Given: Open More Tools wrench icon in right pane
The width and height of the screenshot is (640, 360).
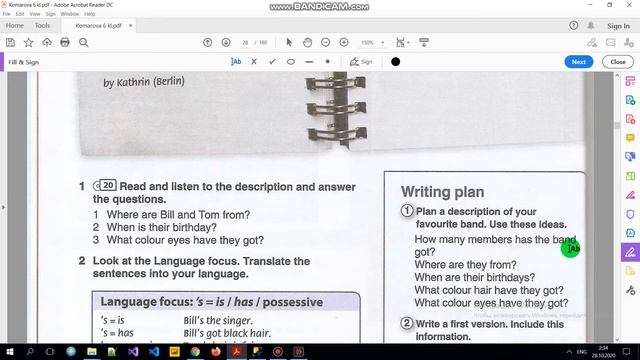Looking at the screenshot, I should click(x=630, y=290).
